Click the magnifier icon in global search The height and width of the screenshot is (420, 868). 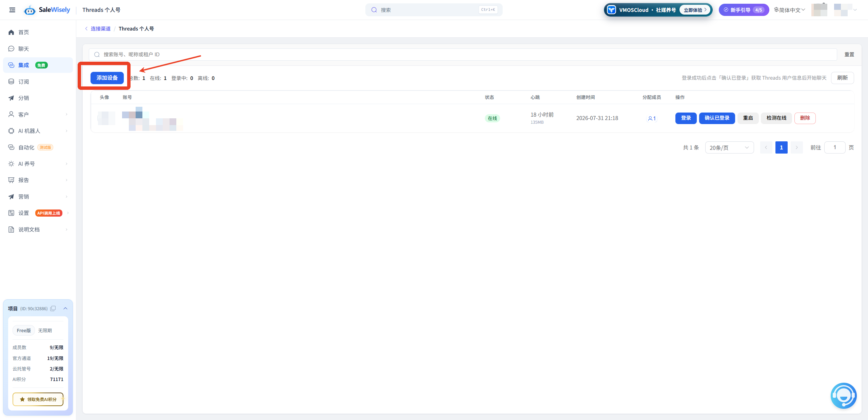coord(374,10)
